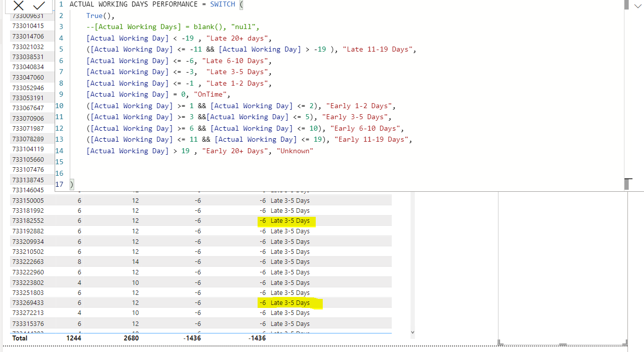Select row ID 733181992
This screenshot has height=352, width=644.
(x=28, y=211)
